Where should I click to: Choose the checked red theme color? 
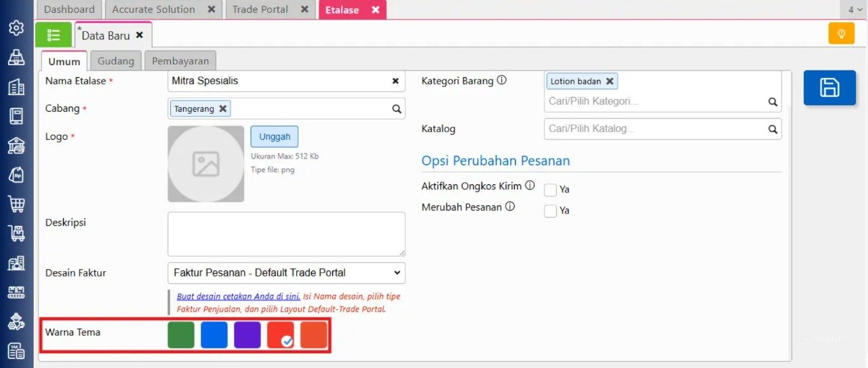pos(281,335)
